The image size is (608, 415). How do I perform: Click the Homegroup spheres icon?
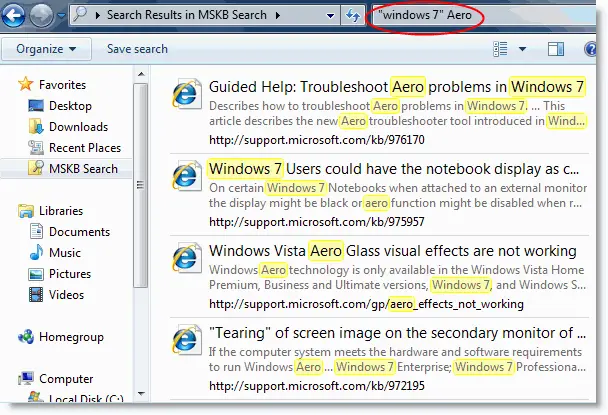coord(26,336)
